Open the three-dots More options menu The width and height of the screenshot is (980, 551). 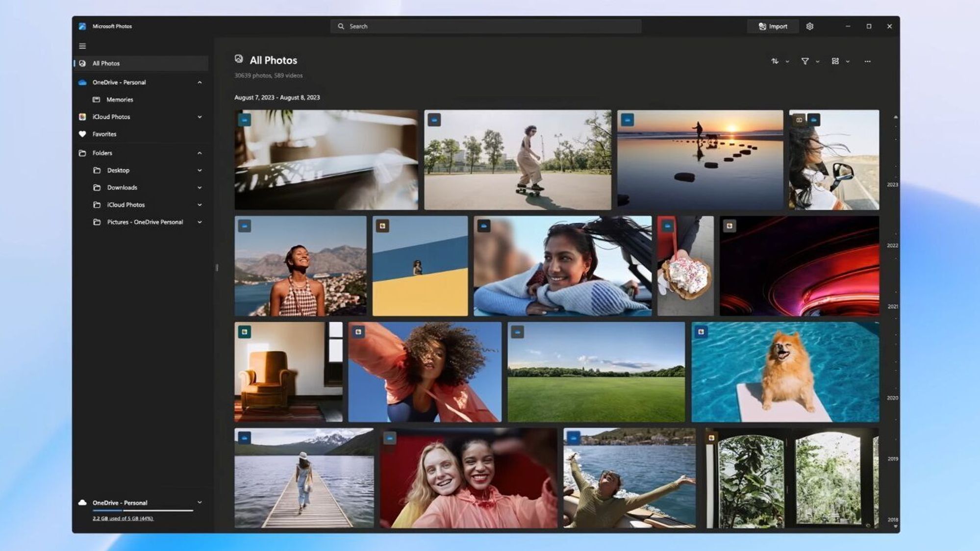coord(868,61)
